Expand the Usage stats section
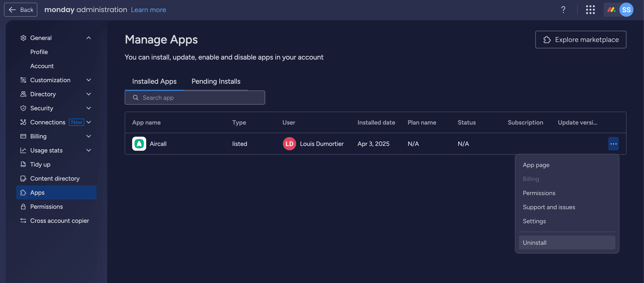The height and width of the screenshot is (283, 644). 88,150
